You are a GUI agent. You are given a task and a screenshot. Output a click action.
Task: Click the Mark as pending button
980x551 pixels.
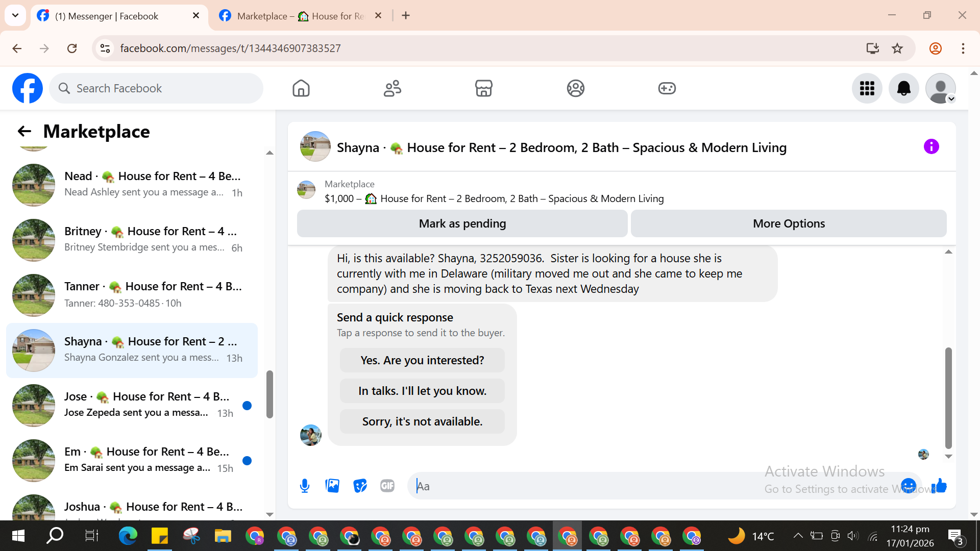point(462,223)
